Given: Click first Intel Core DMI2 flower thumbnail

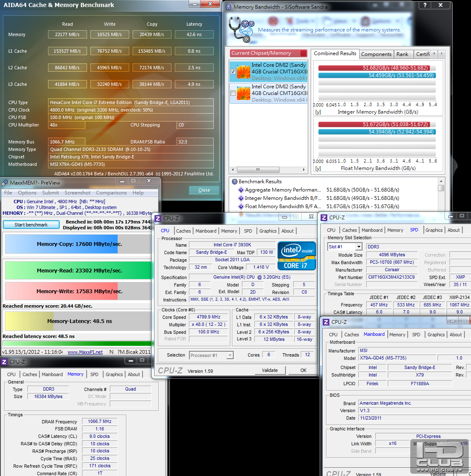Looking at the screenshot, I should pyautogui.click(x=243, y=72).
